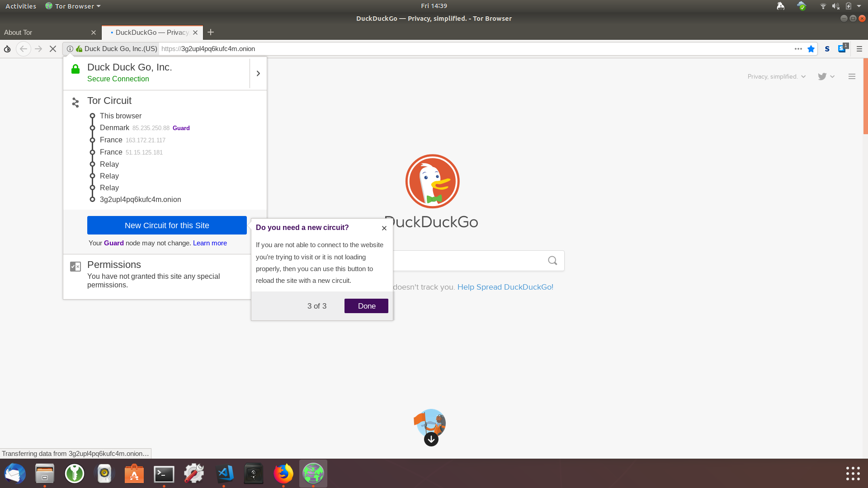Launch Firefox from the Ubuntu dock
The width and height of the screenshot is (868, 488).
[283, 474]
